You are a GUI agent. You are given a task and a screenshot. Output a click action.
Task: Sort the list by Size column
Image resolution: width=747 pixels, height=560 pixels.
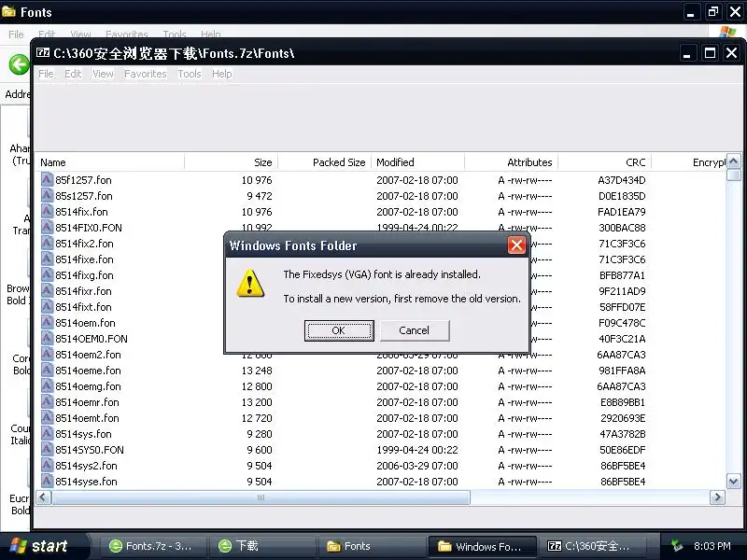coord(231,162)
